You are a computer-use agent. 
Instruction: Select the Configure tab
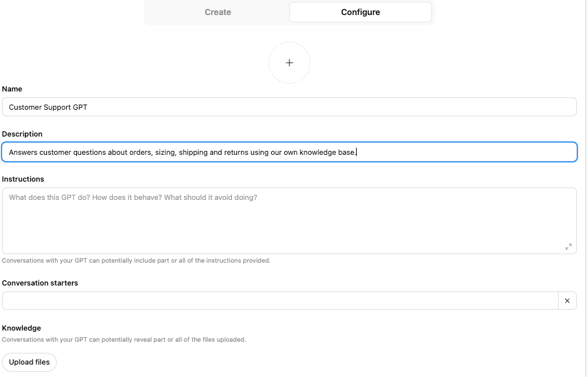pyautogui.click(x=360, y=12)
